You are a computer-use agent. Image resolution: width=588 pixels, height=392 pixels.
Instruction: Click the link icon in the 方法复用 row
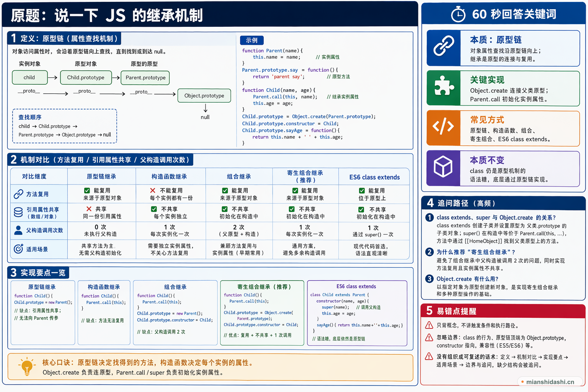(x=18, y=194)
